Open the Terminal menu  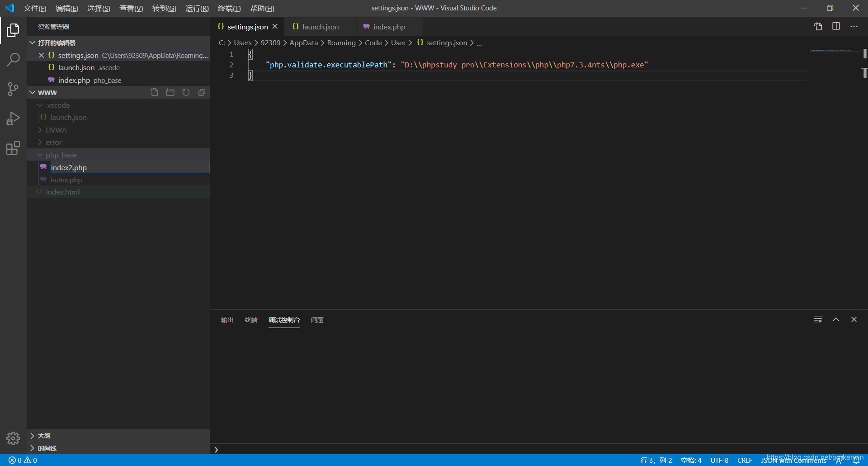point(229,8)
